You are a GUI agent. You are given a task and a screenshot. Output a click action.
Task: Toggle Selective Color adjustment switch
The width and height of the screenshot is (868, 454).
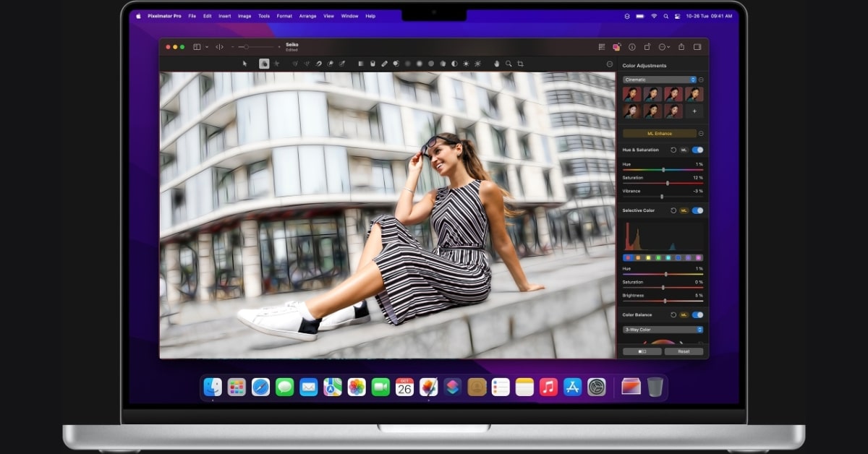coord(697,210)
